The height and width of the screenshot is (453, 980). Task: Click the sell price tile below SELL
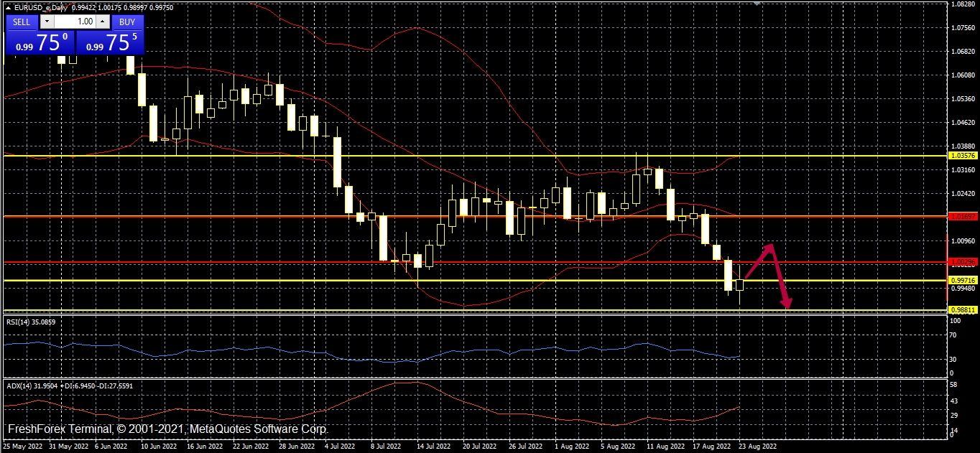[40, 42]
